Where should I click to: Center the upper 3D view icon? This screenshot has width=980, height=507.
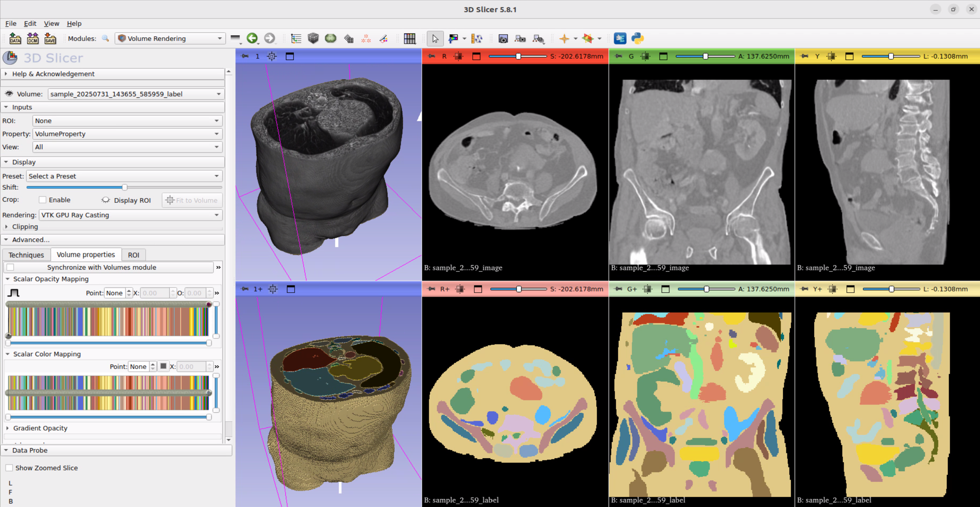click(x=272, y=56)
